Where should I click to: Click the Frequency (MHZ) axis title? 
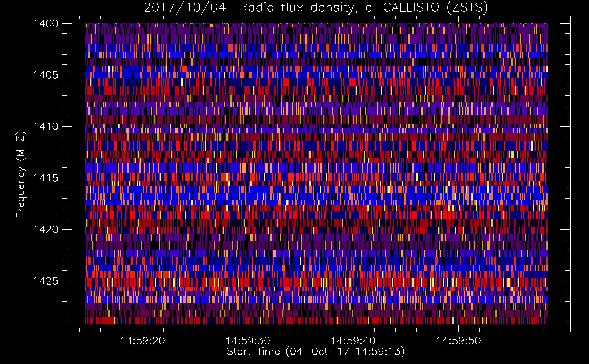coord(21,174)
